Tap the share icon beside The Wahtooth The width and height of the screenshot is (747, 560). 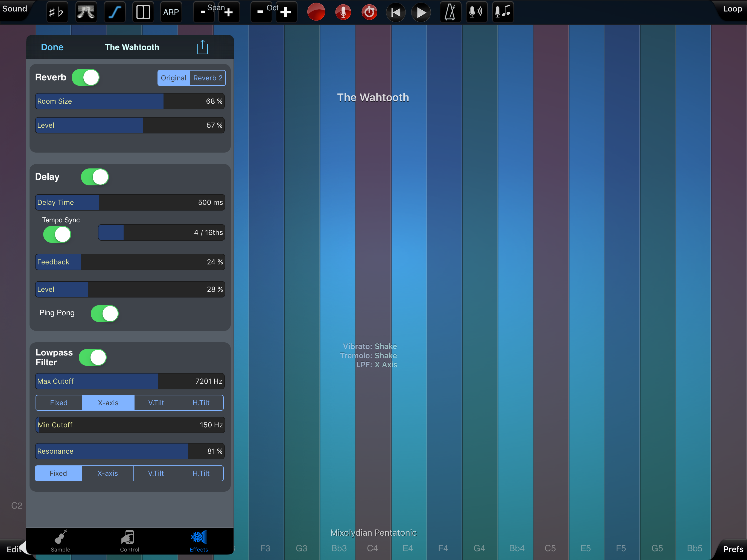[x=202, y=47]
